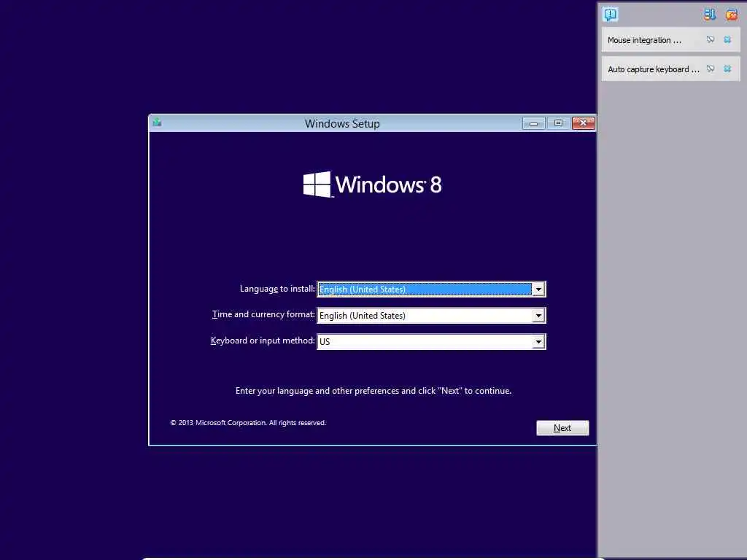Viewport: 747px width, 560px height.
Task: Click the Windows Setup title bar icon
Action: tap(158, 122)
